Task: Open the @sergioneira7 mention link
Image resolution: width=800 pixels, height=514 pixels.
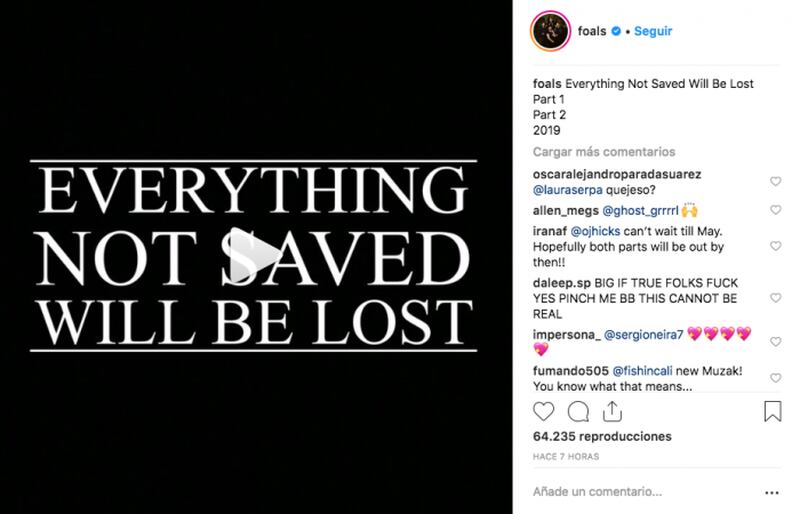Action: click(x=643, y=335)
